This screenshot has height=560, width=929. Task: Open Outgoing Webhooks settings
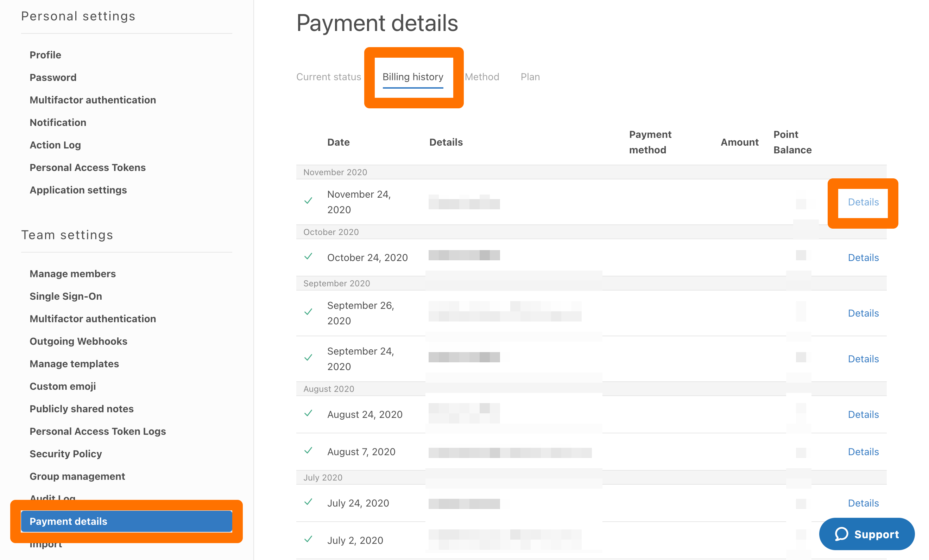(78, 342)
